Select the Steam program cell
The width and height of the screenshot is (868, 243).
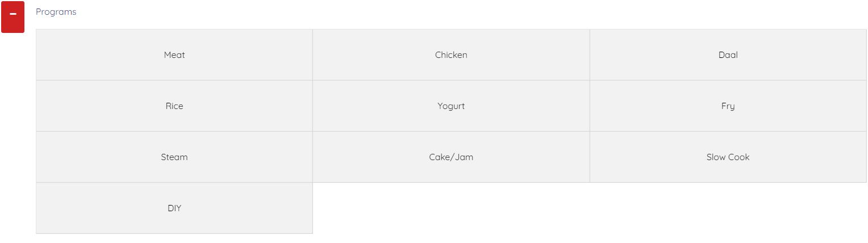click(x=174, y=157)
